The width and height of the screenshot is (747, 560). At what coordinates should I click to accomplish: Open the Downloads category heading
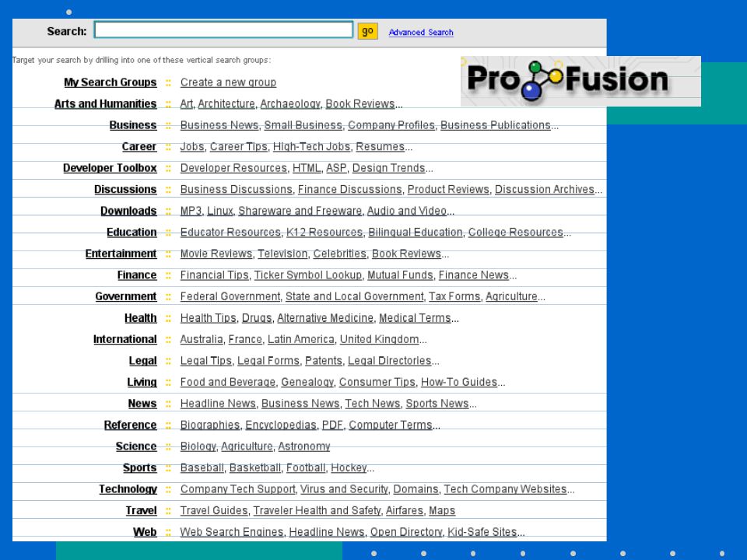click(x=128, y=211)
